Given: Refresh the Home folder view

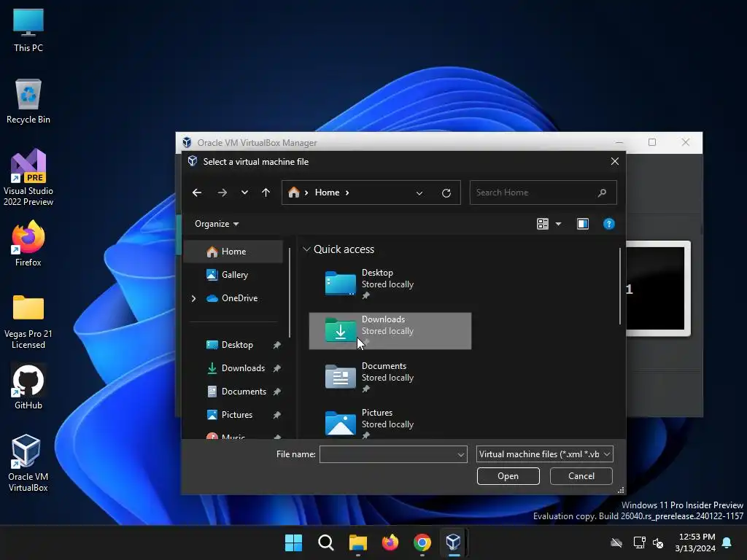Looking at the screenshot, I should pyautogui.click(x=446, y=192).
